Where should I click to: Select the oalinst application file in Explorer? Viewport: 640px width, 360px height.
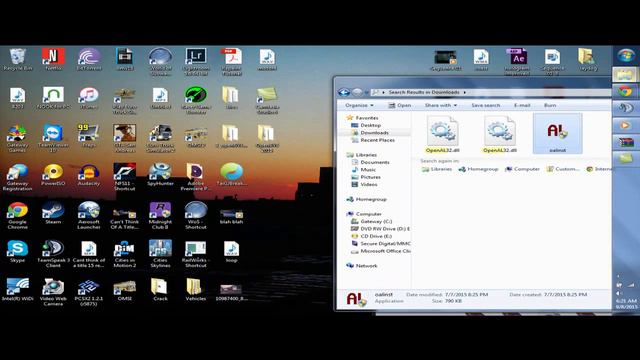[x=558, y=133]
